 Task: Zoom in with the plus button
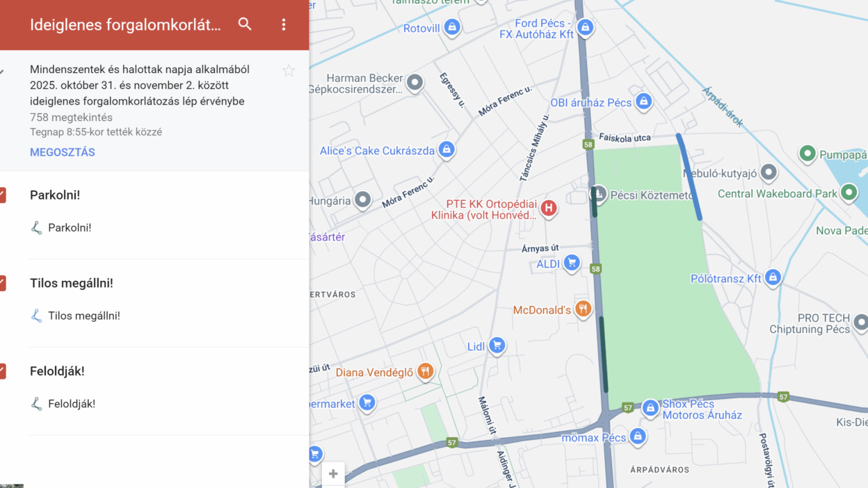(x=333, y=474)
